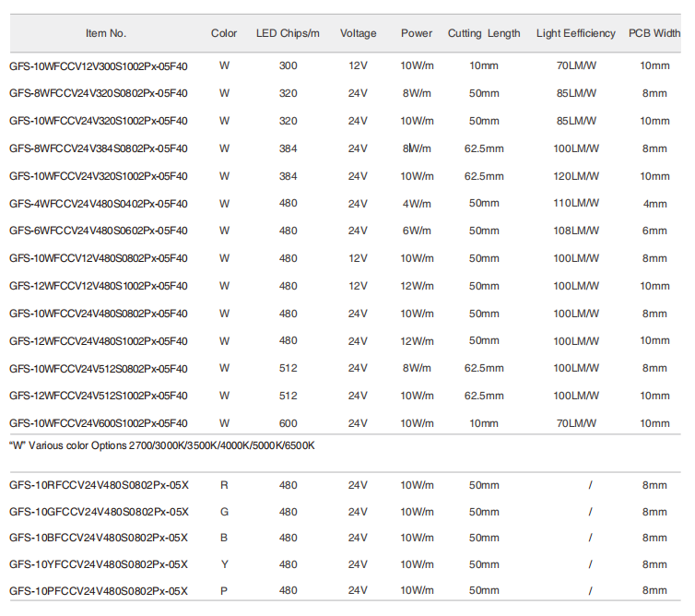Viewport: 695px width, 616px height.
Task: Click the Item No. column header
Action: point(106,33)
